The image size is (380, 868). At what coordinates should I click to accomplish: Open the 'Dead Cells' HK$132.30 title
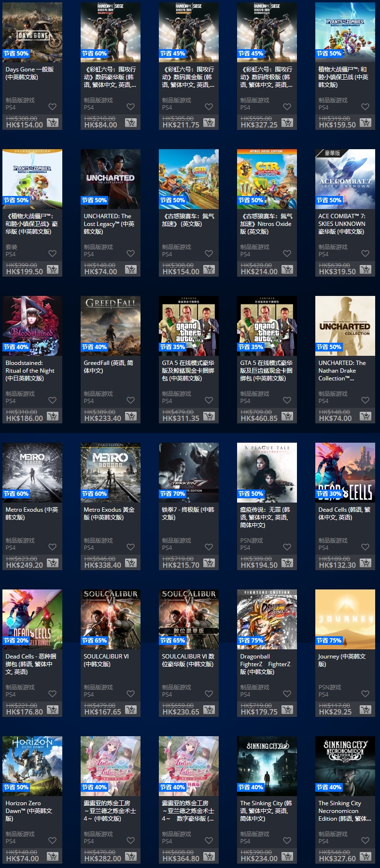[x=344, y=513]
